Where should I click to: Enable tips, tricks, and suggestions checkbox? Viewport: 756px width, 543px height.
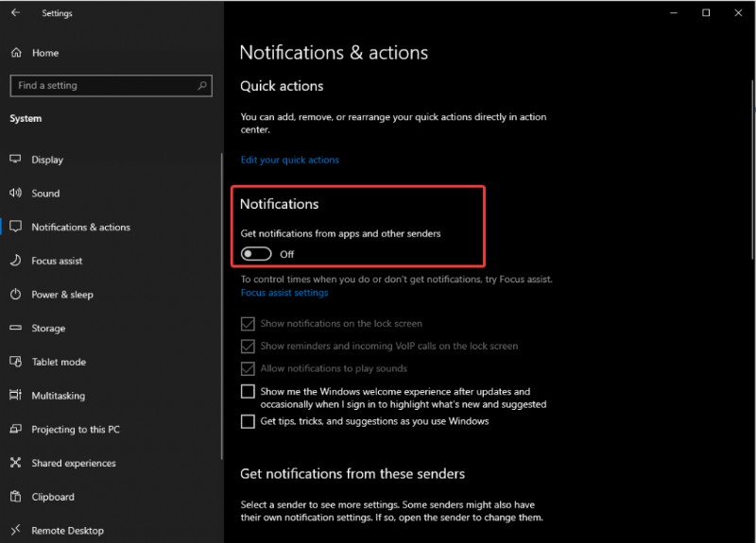(x=248, y=421)
